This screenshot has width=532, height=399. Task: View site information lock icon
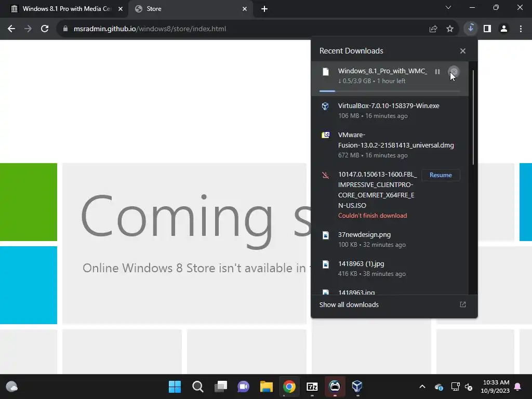click(x=65, y=29)
